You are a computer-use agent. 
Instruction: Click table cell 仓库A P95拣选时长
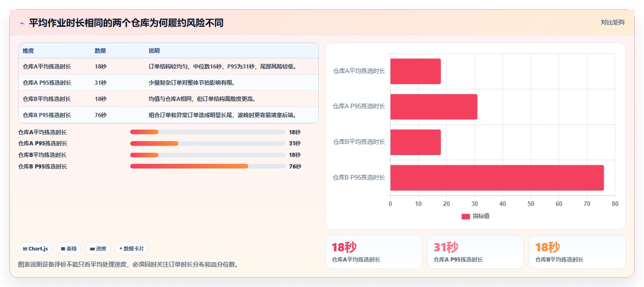pos(47,83)
